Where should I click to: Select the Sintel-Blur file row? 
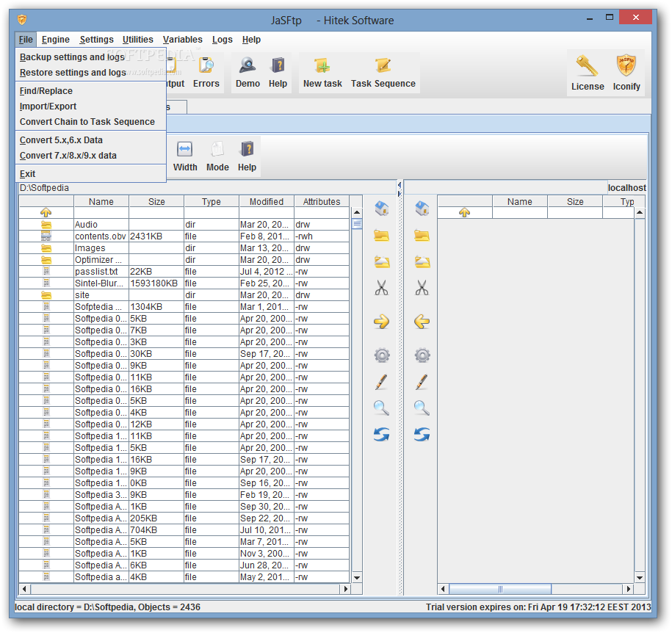pos(184,283)
